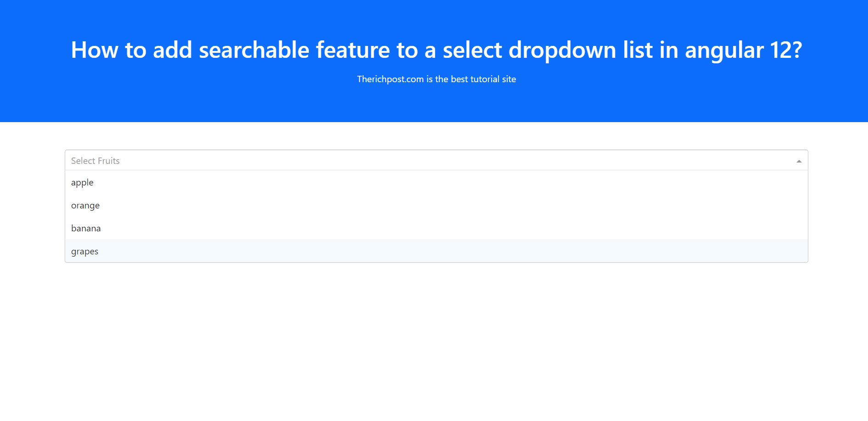Viewport: 868px width, 421px height.
Task: Click "tutorial site" in the subtitle
Action: point(493,79)
